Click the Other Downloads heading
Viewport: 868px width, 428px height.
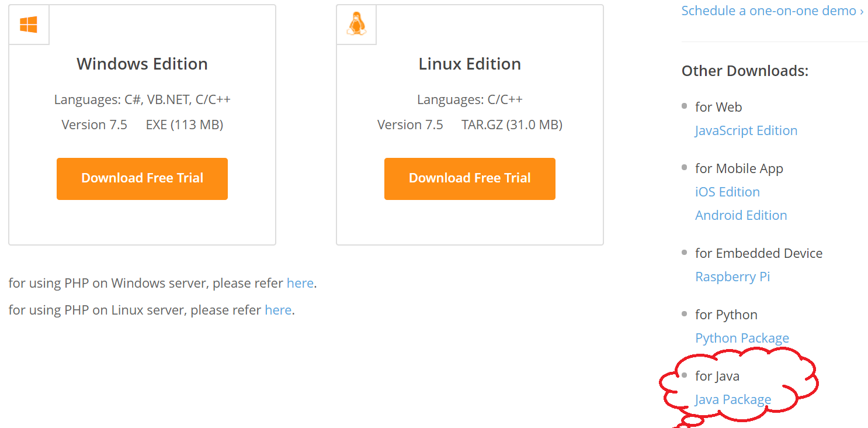click(745, 71)
